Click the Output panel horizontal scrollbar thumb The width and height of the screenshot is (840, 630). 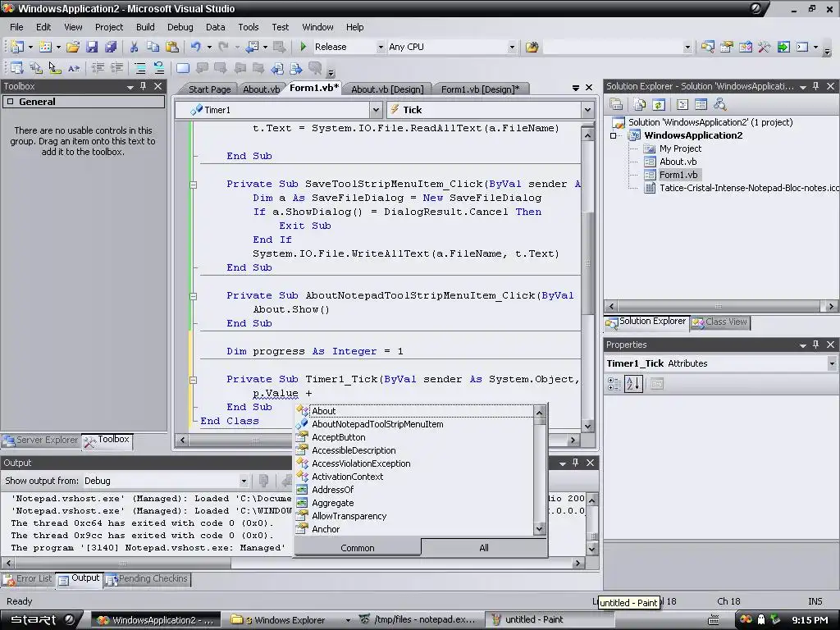point(123,563)
